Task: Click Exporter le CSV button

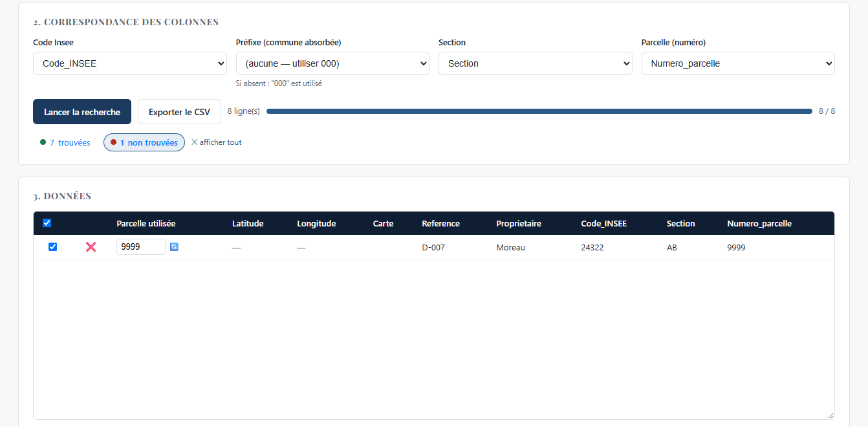Action: coord(179,112)
